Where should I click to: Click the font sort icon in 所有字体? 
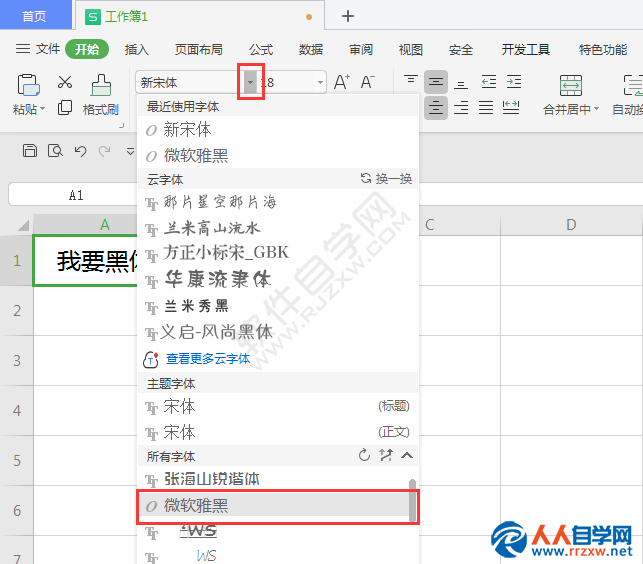click(x=385, y=455)
